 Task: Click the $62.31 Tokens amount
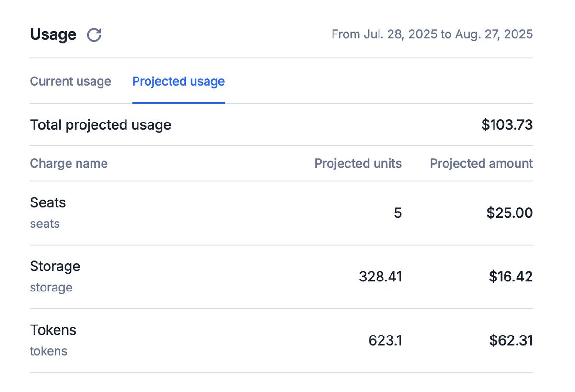click(x=511, y=340)
